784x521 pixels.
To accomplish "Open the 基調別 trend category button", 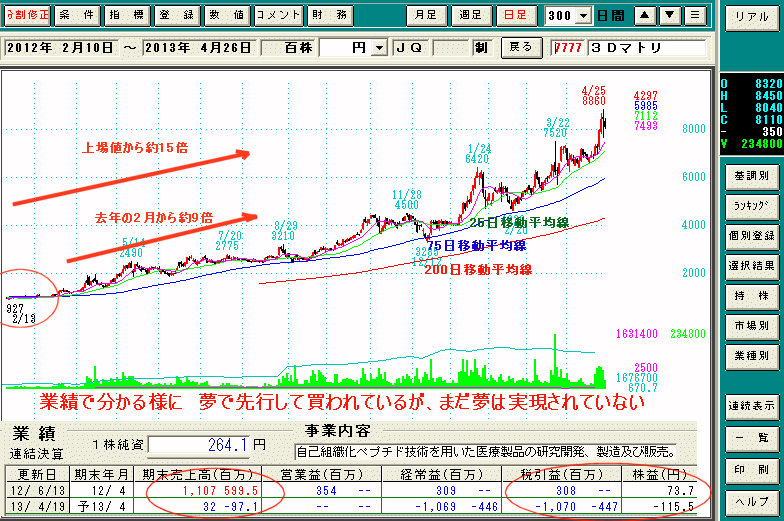I will point(752,176).
